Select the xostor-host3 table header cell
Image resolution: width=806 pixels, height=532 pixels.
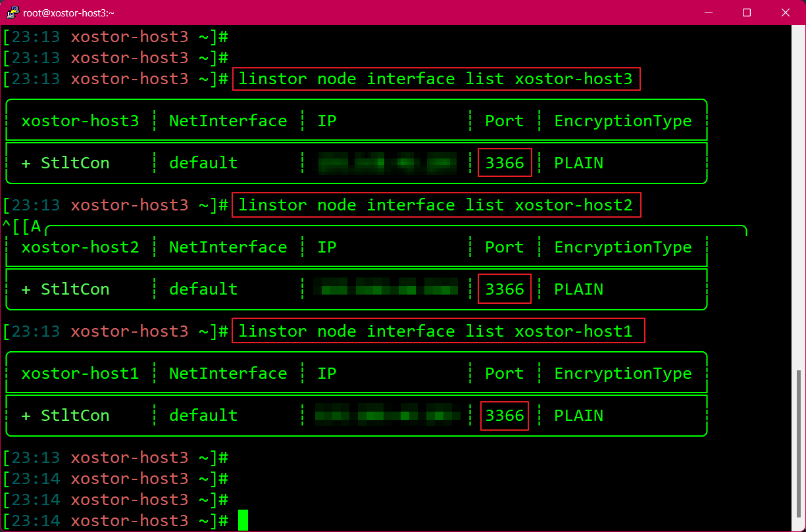click(x=80, y=121)
